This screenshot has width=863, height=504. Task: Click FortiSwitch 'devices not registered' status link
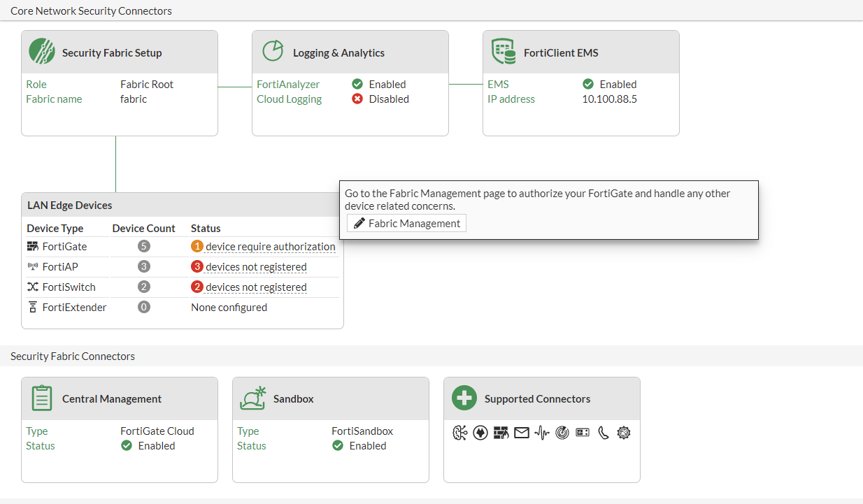coord(256,287)
